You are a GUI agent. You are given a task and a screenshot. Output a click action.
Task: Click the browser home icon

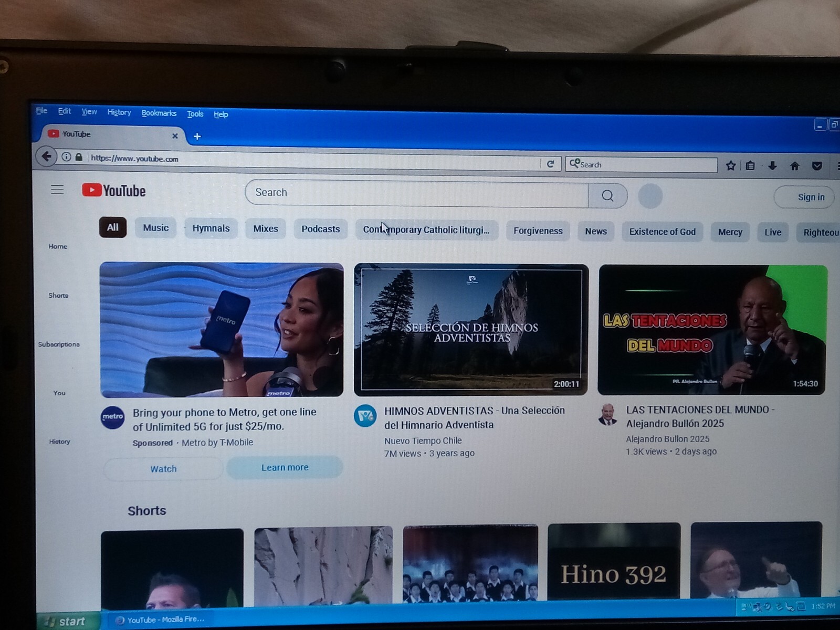tap(794, 166)
